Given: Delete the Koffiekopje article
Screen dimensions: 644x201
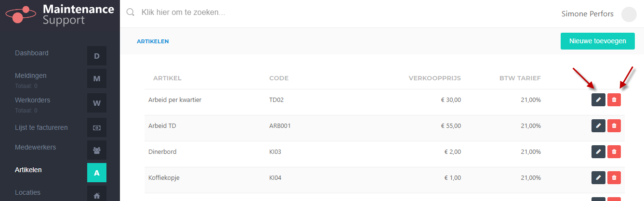Looking at the screenshot, I should [614, 177].
